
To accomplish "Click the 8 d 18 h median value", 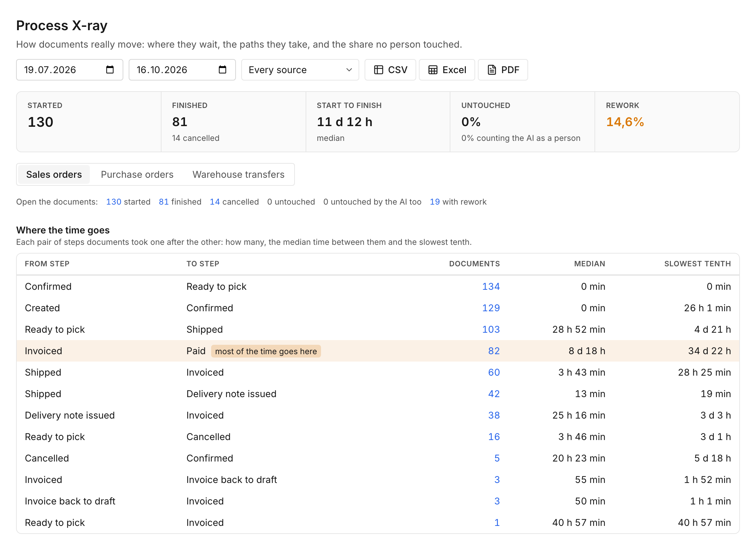I will pos(587,351).
